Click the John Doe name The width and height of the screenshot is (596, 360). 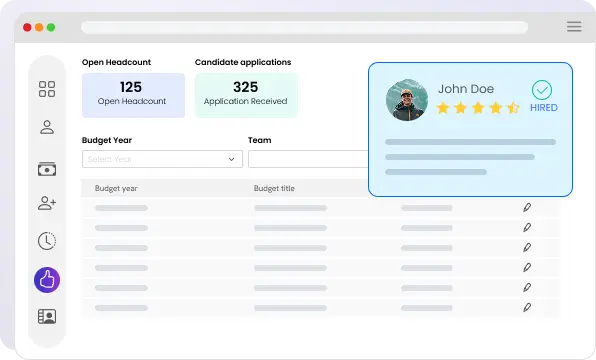pyautogui.click(x=466, y=89)
